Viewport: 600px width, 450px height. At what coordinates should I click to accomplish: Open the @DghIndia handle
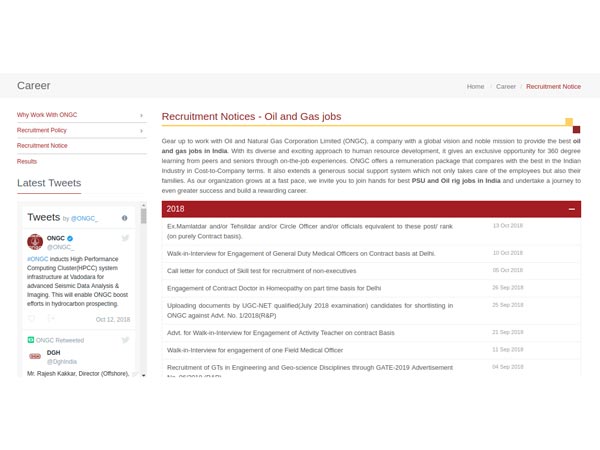click(62, 362)
